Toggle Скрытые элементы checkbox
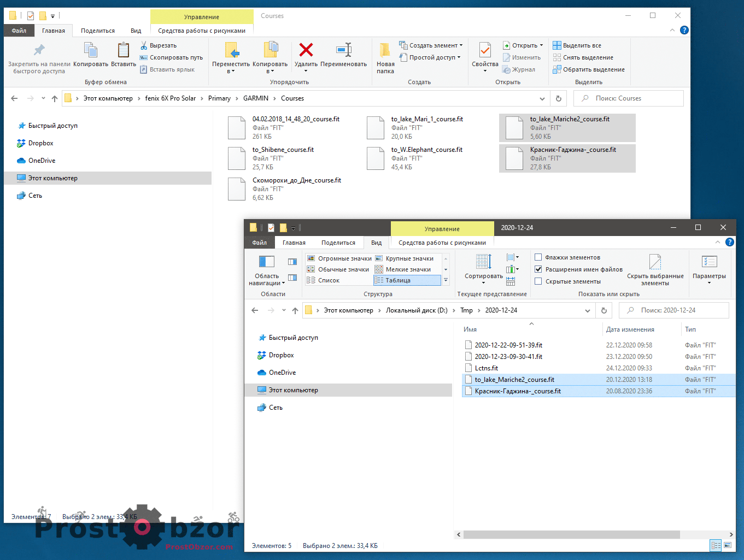The image size is (744, 560). (538, 281)
